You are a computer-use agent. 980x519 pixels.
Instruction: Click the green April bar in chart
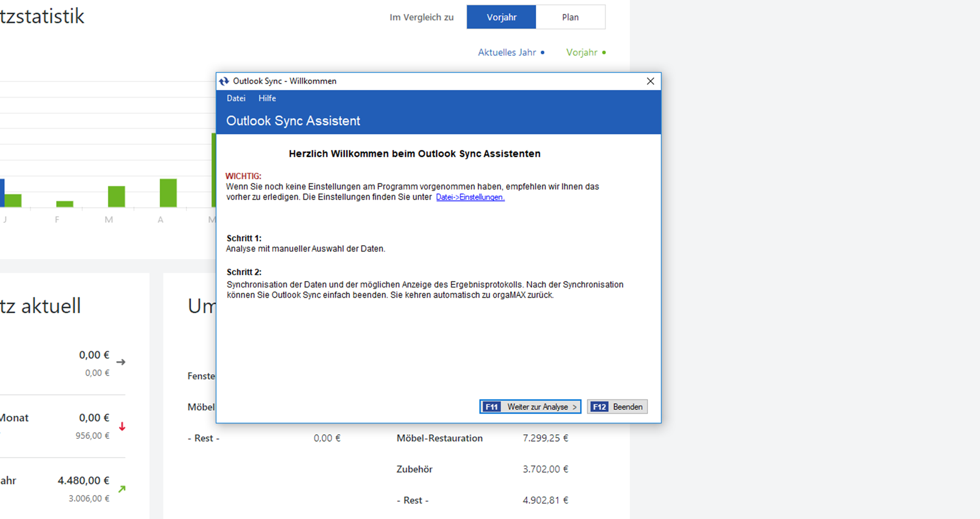168,193
